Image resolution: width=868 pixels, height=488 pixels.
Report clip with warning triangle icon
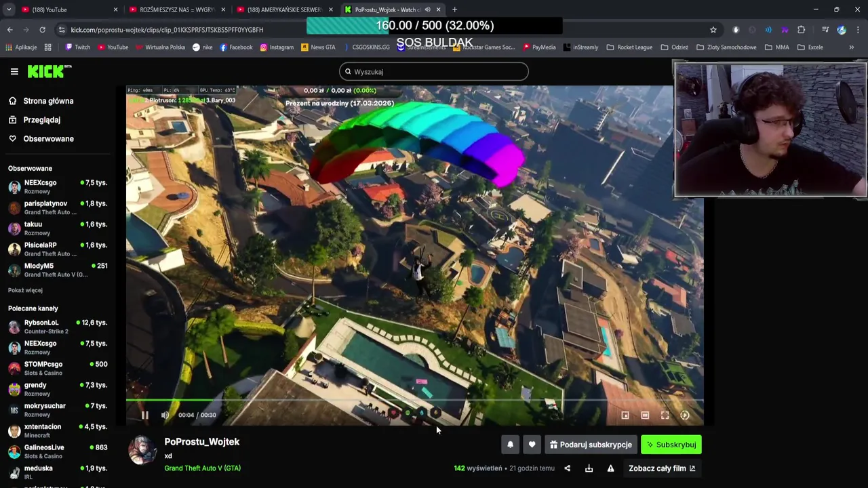click(610, 468)
